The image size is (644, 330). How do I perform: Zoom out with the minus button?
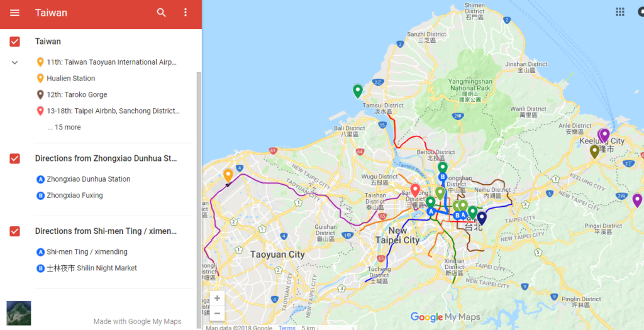click(x=217, y=314)
